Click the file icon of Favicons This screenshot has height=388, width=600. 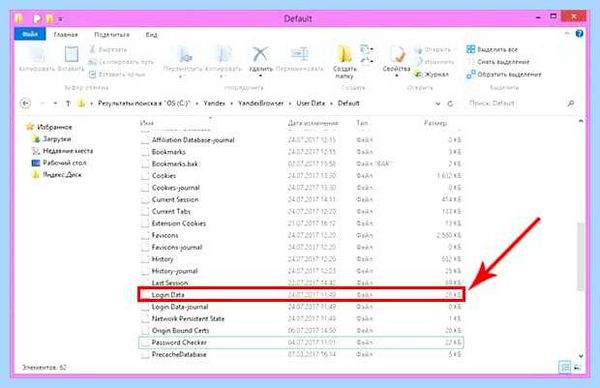pyautogui.click(x=145, y=235)
